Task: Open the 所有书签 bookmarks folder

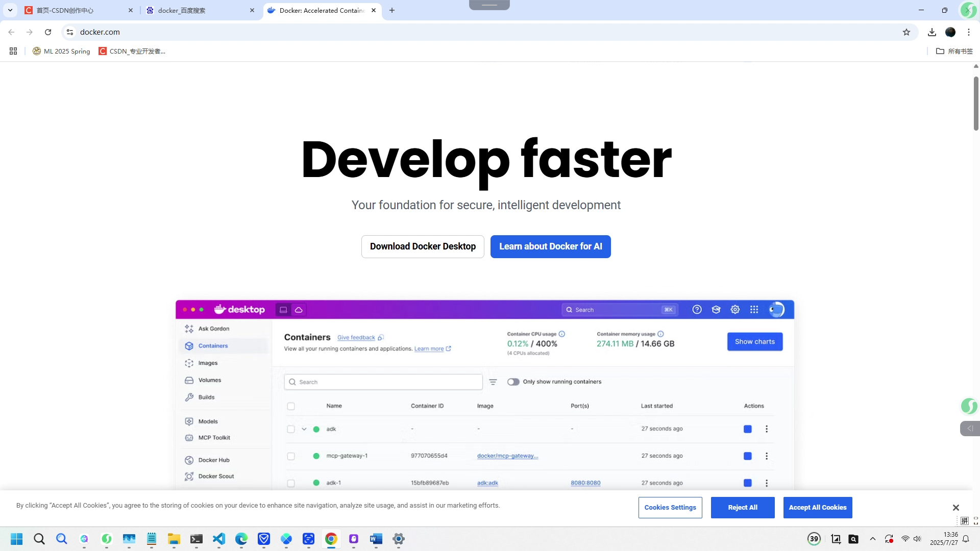Action: pyautogui.click(x=954, y=51)
